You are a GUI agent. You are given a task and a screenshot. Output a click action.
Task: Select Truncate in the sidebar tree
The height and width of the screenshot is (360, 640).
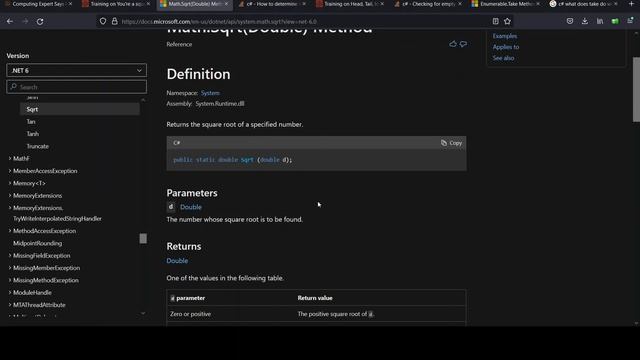coord(38,146)
